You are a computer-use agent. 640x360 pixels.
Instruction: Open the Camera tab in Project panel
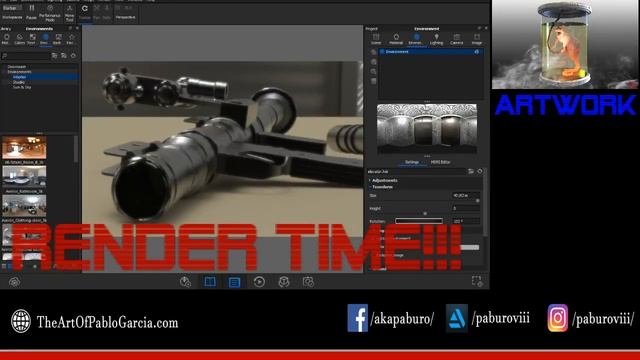[456, 40]
